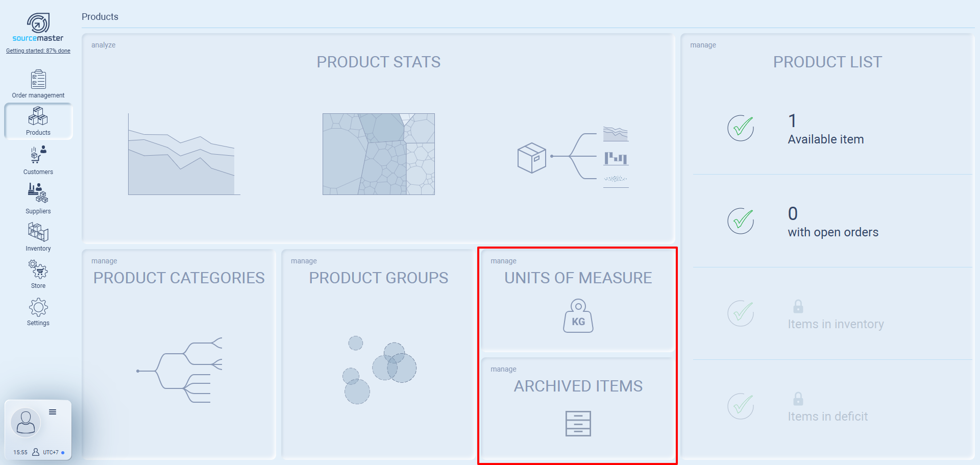Click the Getting started 87% done link

click(x=38, y=51)
